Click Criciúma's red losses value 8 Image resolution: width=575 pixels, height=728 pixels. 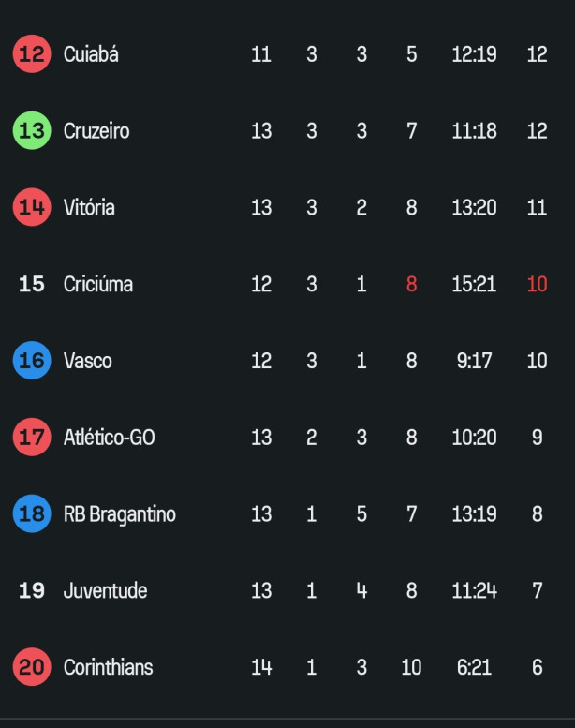coord(411,284)
